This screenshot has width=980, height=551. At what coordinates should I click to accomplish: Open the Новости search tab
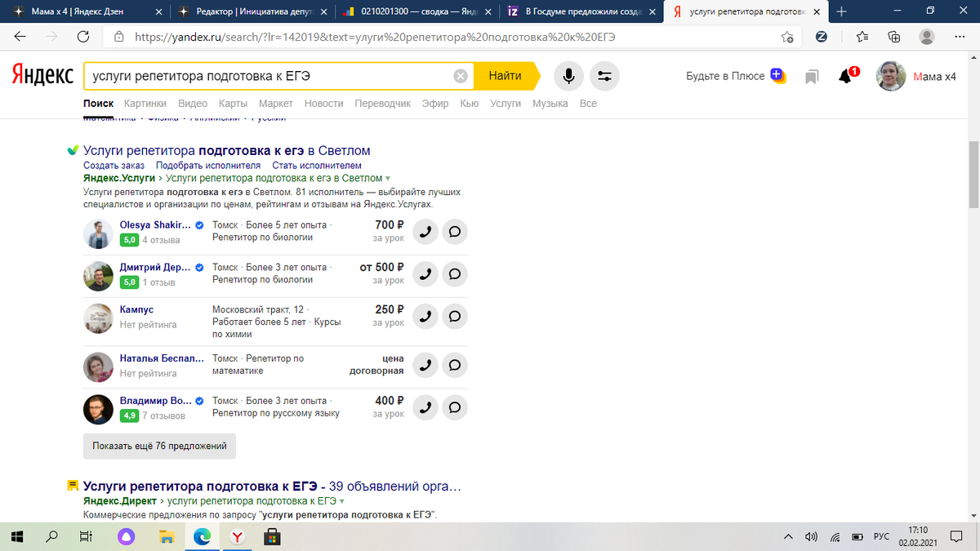coord(324,104)
